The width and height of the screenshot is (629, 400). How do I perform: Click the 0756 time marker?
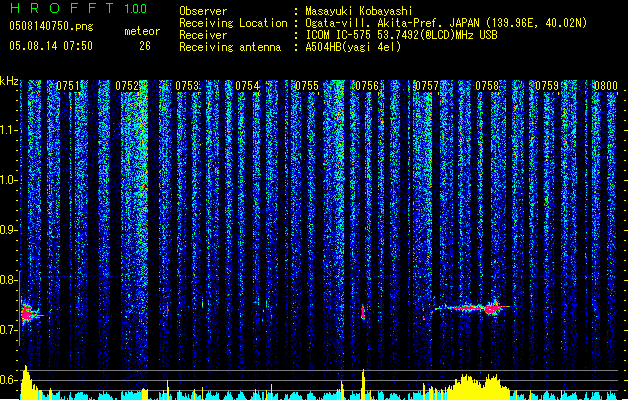(367, 86)
